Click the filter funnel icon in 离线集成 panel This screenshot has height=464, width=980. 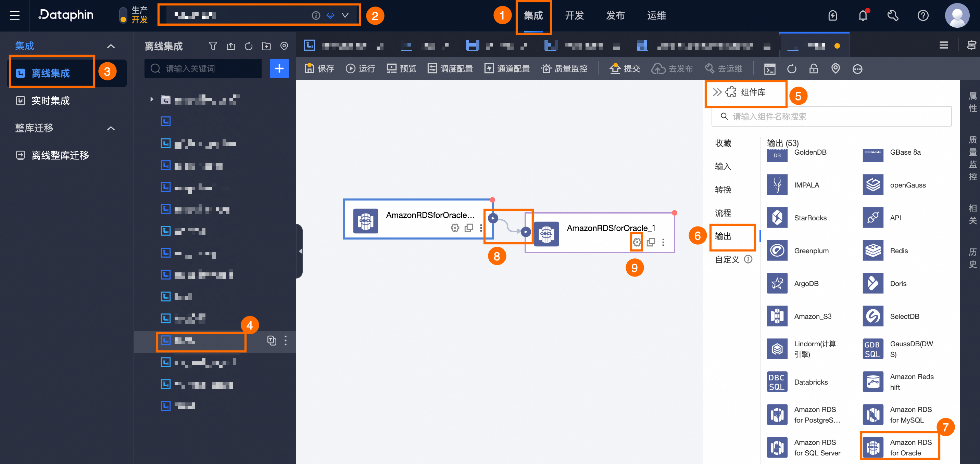tap(213, 47)
